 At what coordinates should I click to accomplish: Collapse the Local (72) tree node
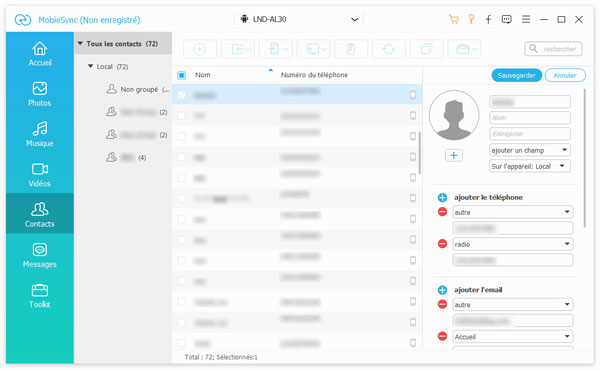click(x=90, y=66)
